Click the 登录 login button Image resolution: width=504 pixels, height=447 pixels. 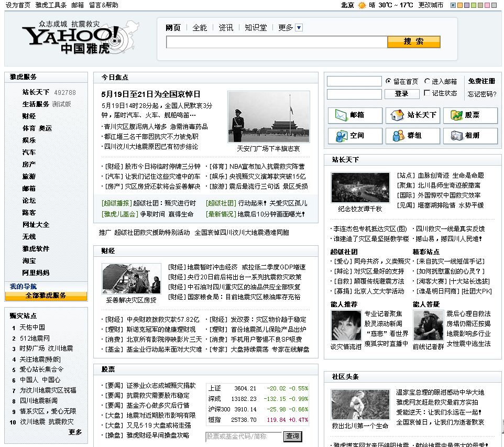(402, 94)
